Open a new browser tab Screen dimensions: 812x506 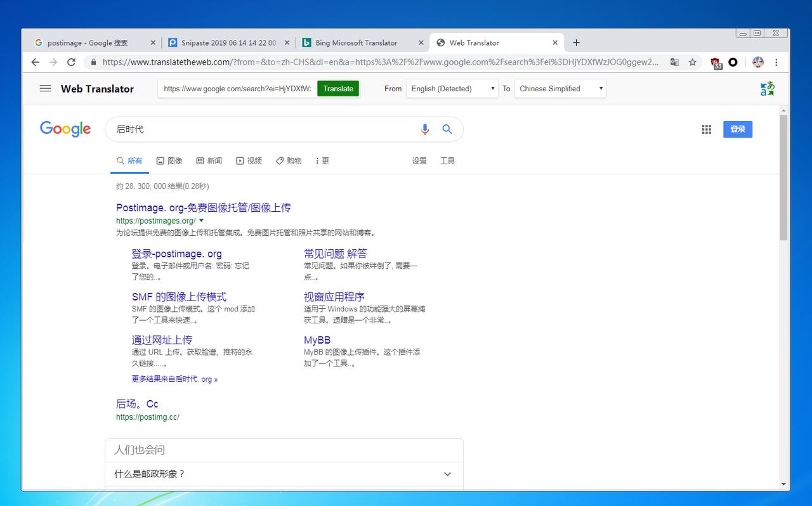click(576, 42)
